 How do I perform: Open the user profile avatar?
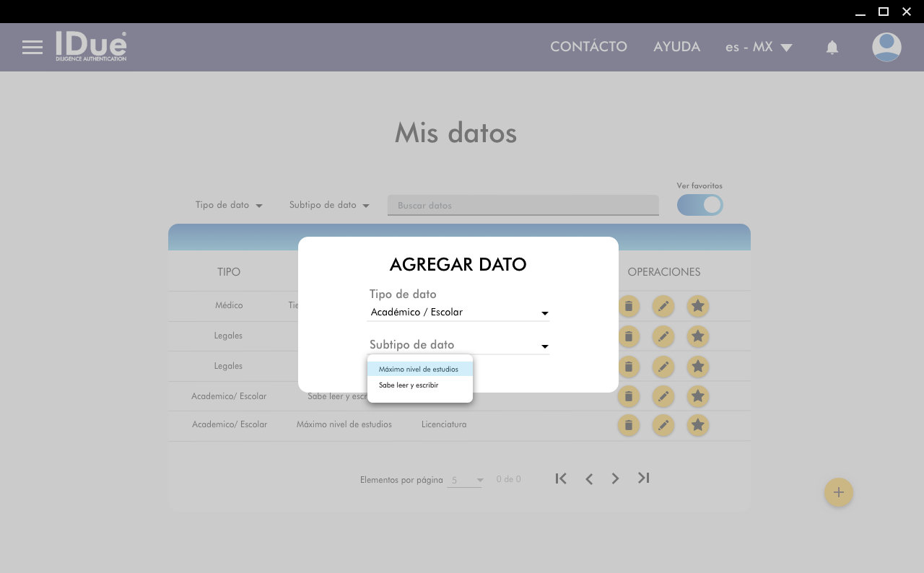(886, 48)
